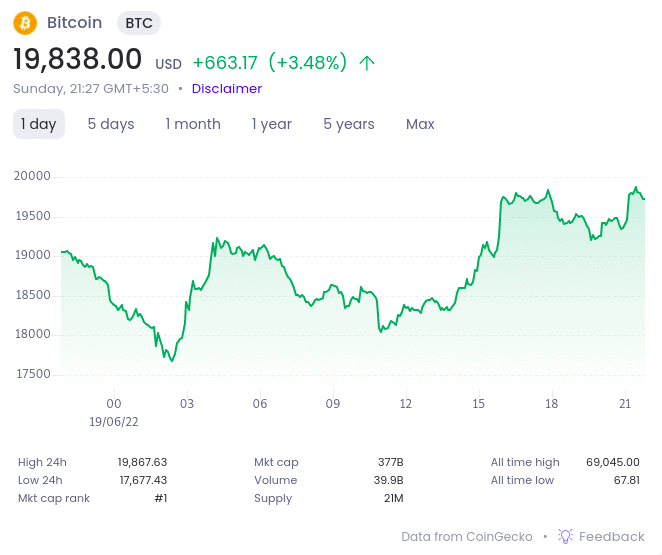View the 5 years price history
The image size is (662, 555).
coord(349,124)
